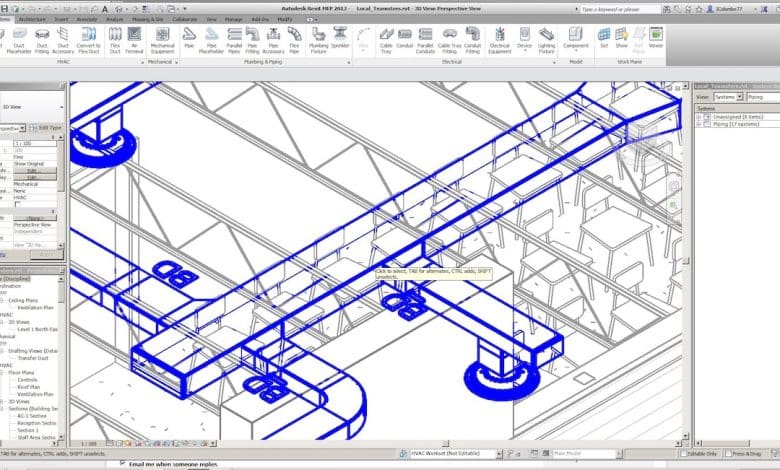This screenshot has width=780, height=470.
Task: Expand the Unassigned items node
Action: [x=698, y=117]
